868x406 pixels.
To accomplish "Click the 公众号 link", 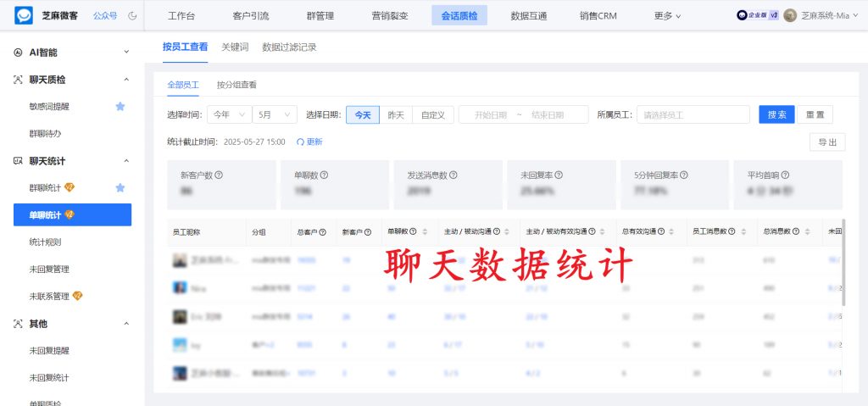I will click(x=105, y=16).
